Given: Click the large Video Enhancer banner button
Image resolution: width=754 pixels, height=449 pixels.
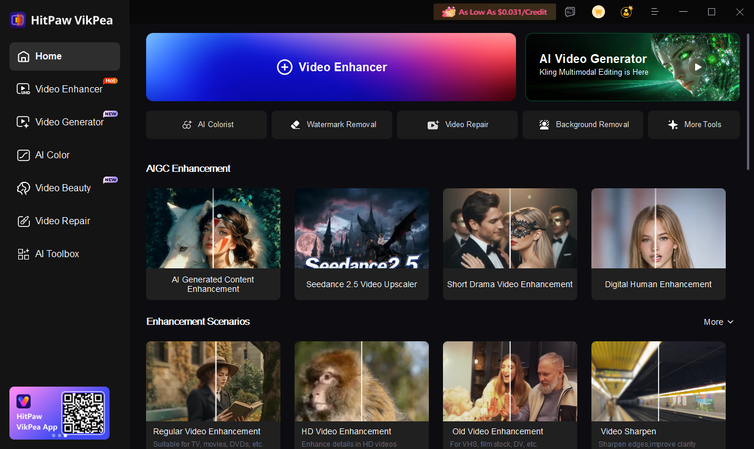Looking at the screenshot, I should (x=331, y=67).
